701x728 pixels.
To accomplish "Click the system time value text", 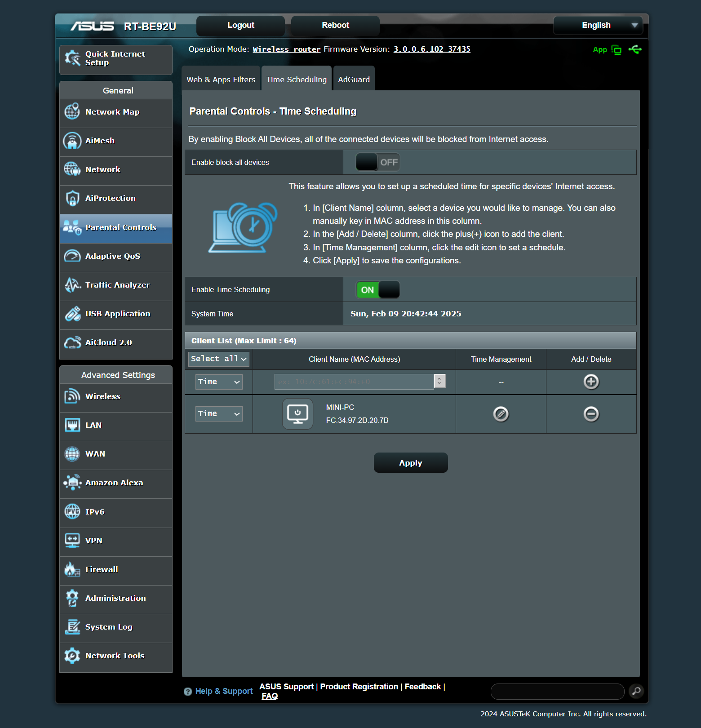I will click(x=406, y=314).
